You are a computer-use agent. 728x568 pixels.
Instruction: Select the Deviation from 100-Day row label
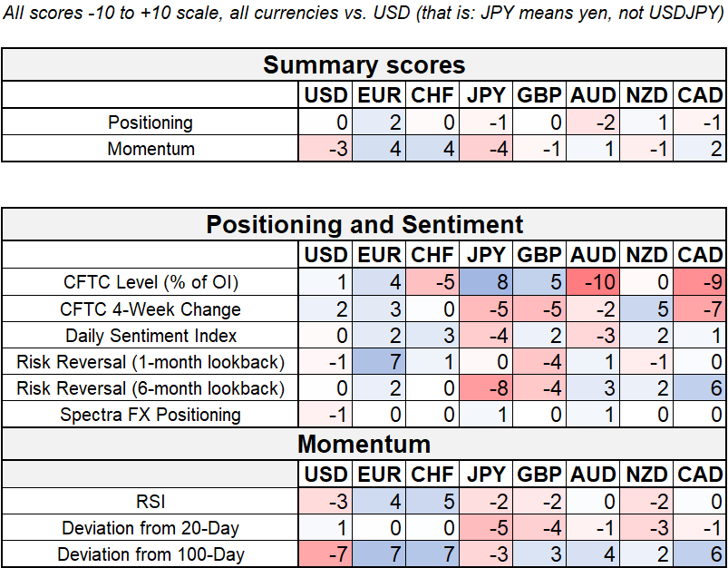pos(151,553)
